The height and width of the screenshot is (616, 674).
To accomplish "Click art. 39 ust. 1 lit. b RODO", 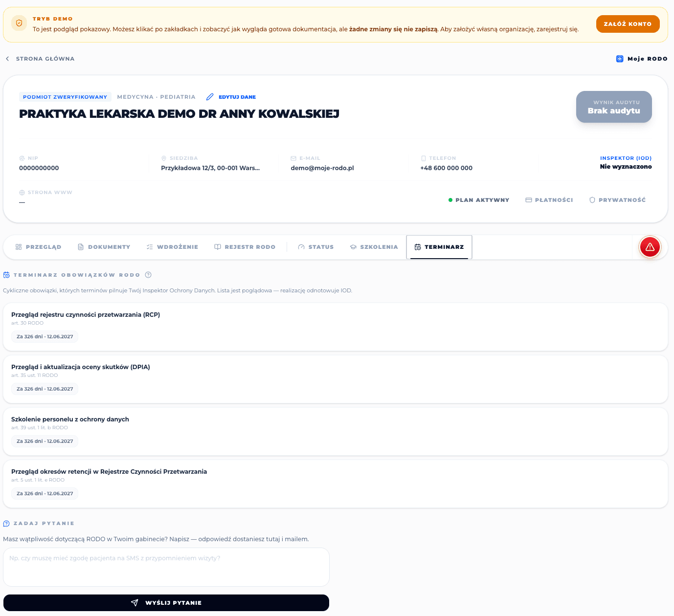I will tap(40, 428).
